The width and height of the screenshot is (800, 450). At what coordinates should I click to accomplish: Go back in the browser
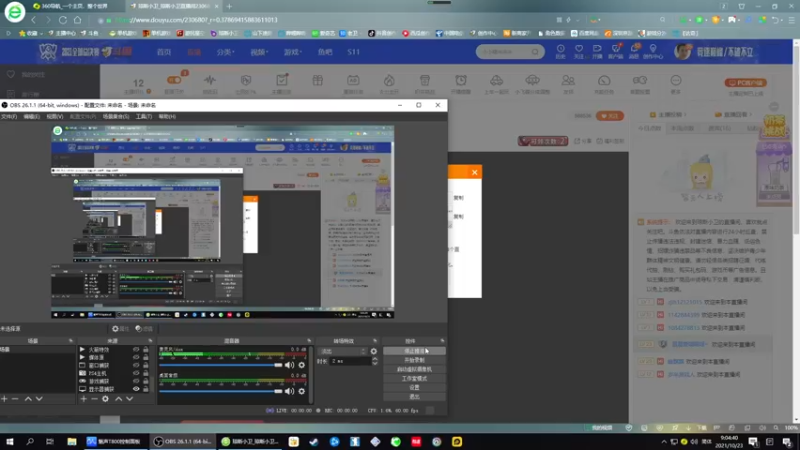(34, 20)
